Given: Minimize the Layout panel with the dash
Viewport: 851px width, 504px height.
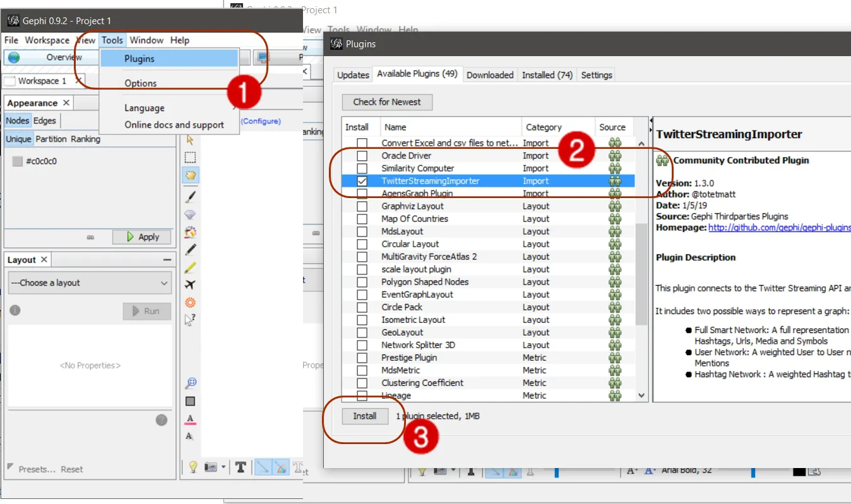Looking at the screenshot, I should click(167, 259).
